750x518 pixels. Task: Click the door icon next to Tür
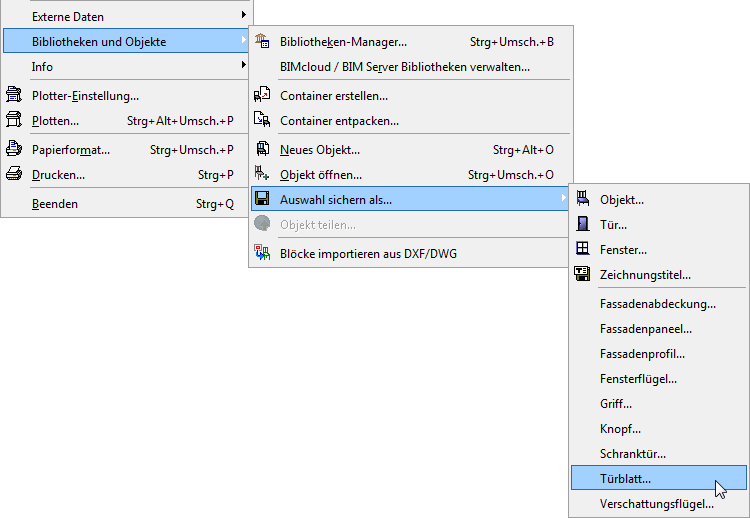pyautogui.click(x=583, y=225)
